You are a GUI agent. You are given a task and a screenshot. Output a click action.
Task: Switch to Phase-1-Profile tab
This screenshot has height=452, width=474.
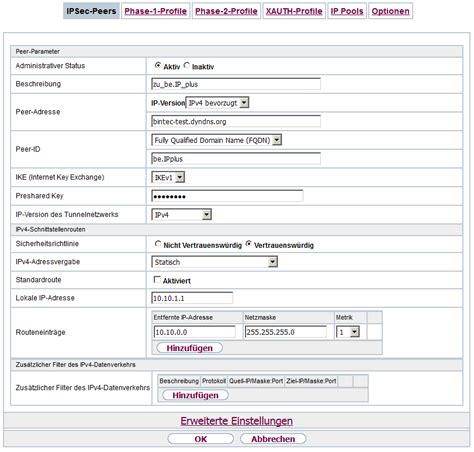pos(155,11)
